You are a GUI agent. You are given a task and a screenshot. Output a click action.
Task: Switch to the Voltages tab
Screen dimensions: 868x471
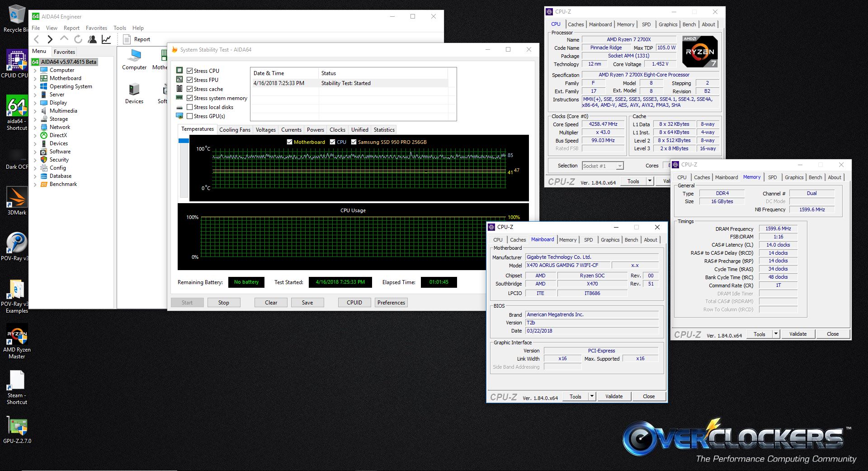click(265, 130)
